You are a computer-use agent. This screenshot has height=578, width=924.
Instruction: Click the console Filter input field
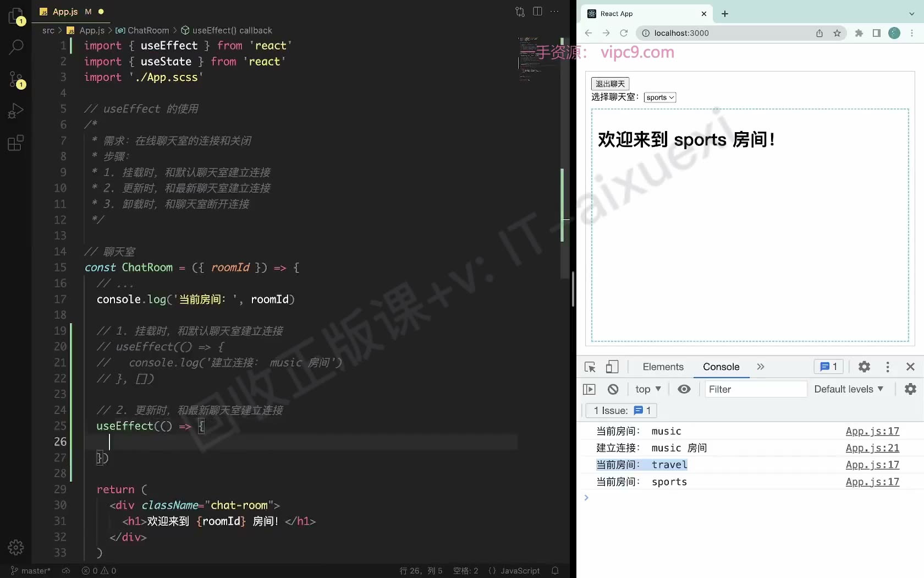[x=756, y=389]
